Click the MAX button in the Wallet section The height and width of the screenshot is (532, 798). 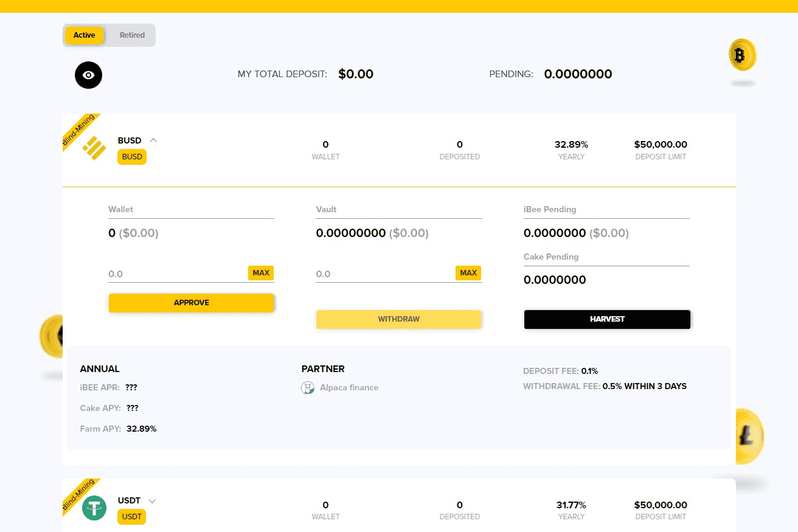click(x=261, y=272)
